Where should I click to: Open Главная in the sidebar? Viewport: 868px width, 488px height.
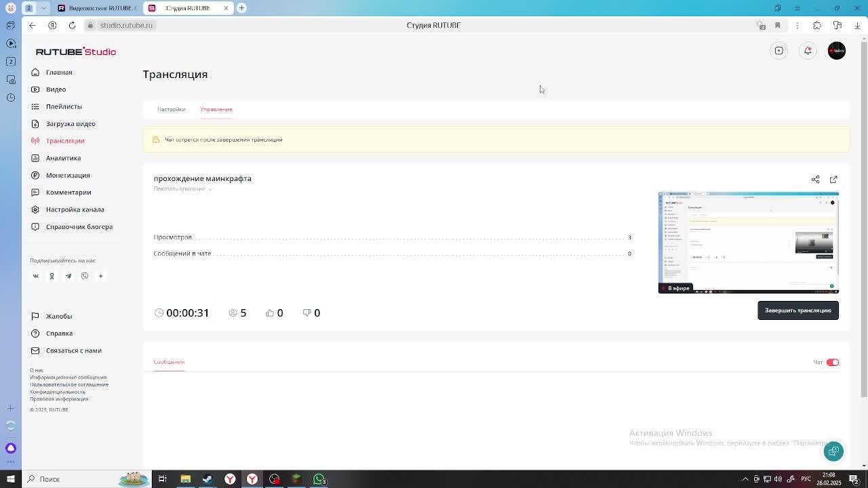coord(59,73)
